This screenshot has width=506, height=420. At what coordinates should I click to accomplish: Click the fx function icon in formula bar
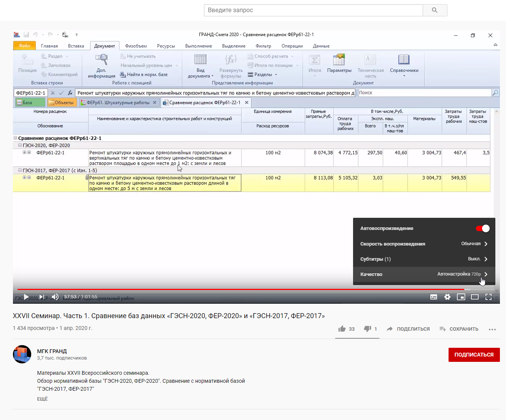point(70,93)
